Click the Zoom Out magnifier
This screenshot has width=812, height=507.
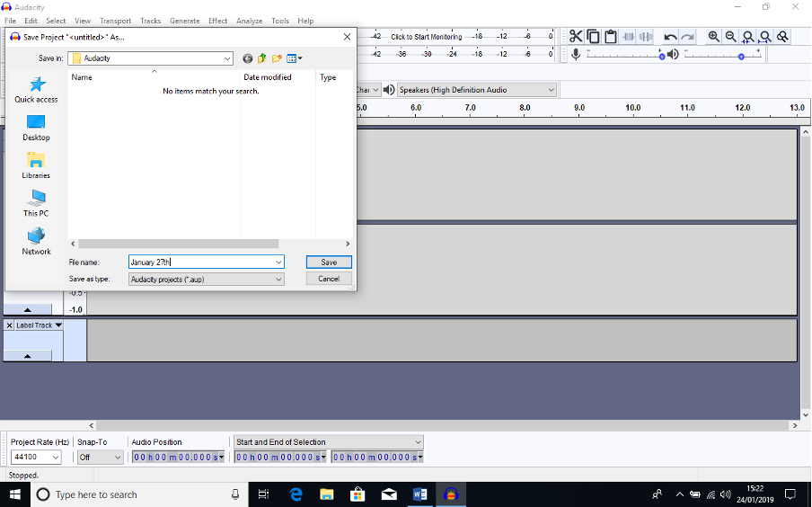click(730, 36)
